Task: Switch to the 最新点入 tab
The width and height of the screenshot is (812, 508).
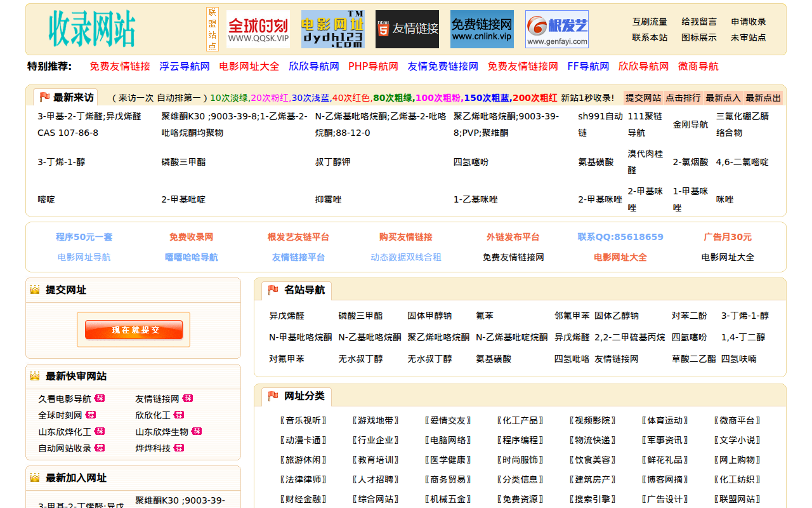Action: pyautogui.click(x=723, y=98)
